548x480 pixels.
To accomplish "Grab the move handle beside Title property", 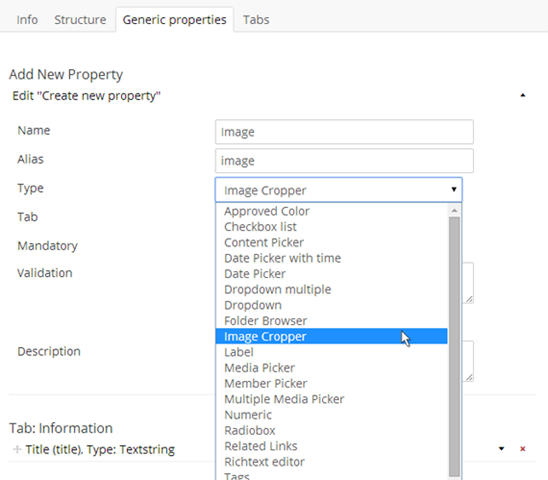I will [17, 449].
